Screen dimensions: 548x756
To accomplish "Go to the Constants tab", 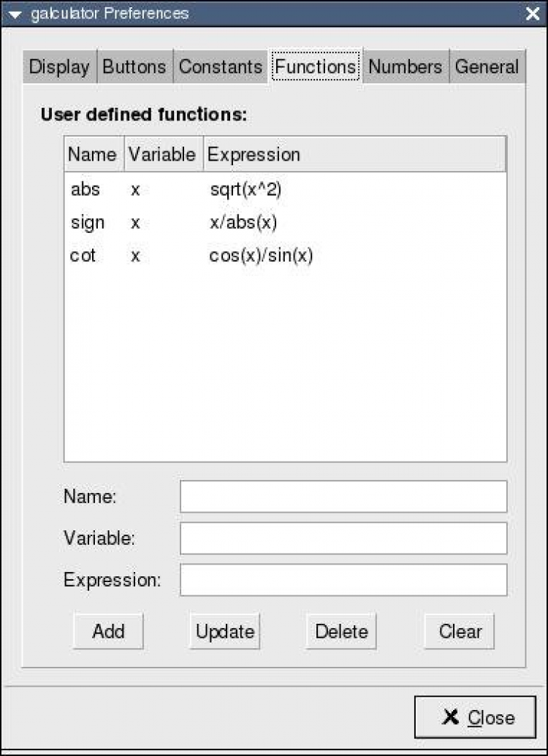I will click(220, 67).
